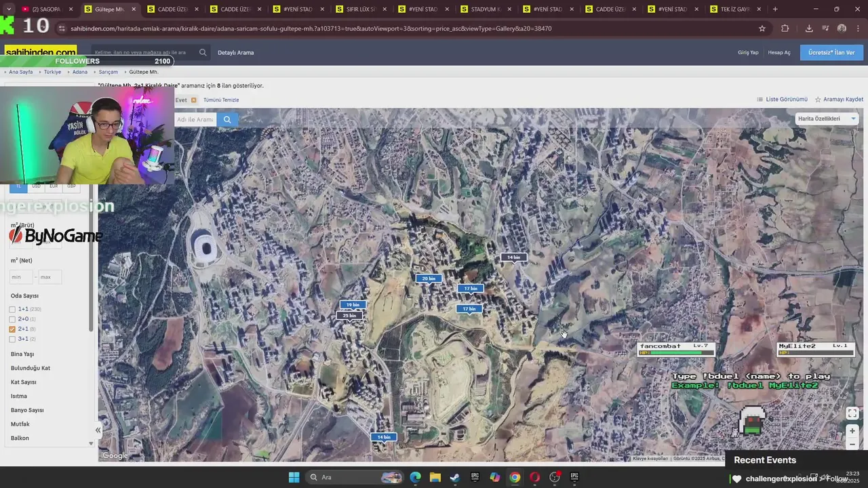Zoom in on the map with plus button
Image resolution: width=868 pixels, height=488 pixels.
(x=852, y=431)
